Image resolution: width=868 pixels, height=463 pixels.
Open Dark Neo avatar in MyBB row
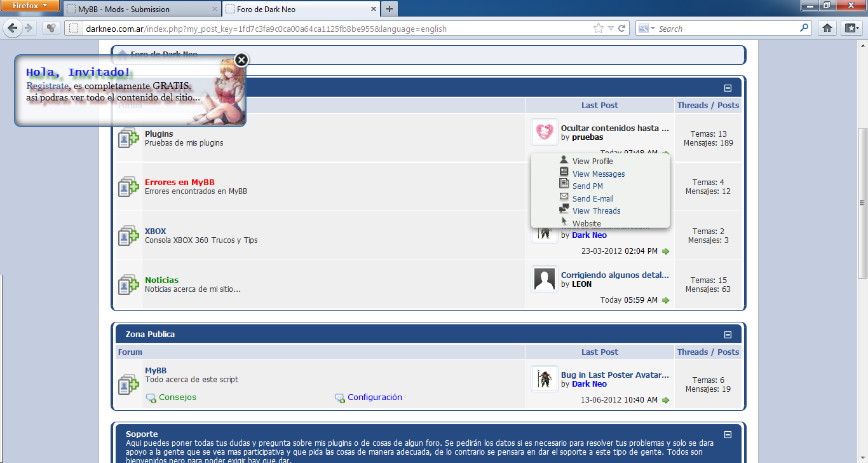coord(545,379)
